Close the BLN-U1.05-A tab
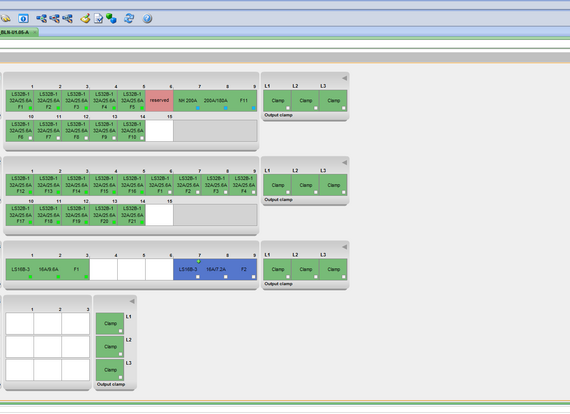Image resolution: width=570 pixels, height=414 pixels. (x=35, y=32)
